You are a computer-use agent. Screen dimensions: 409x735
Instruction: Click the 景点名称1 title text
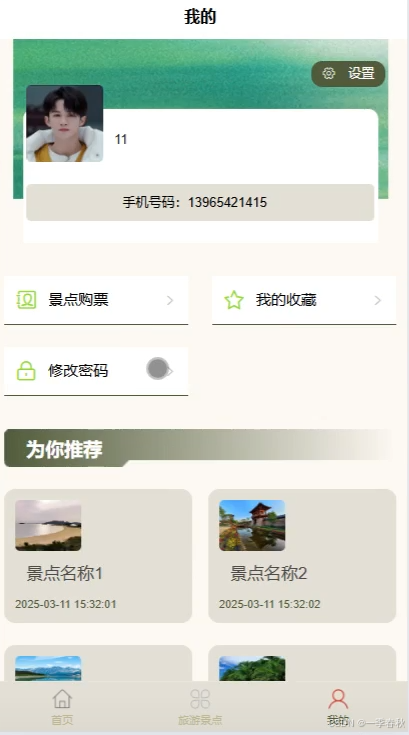click(64, 573)
